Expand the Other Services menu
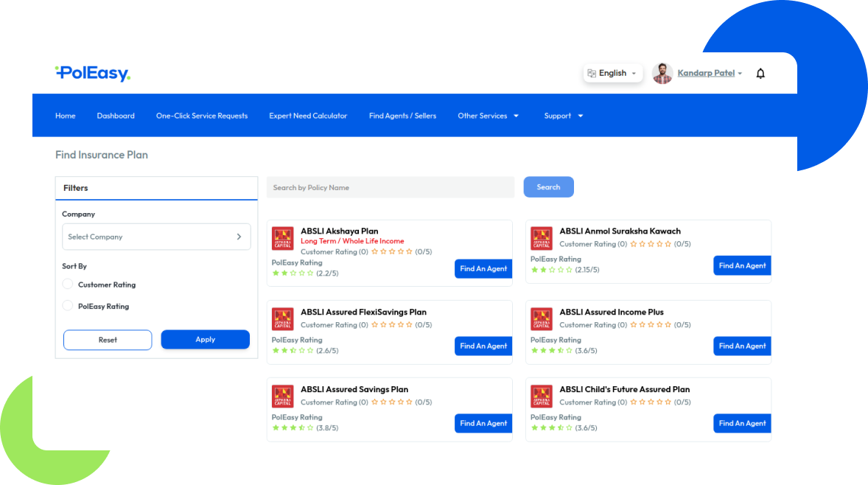 pos(489,116)
